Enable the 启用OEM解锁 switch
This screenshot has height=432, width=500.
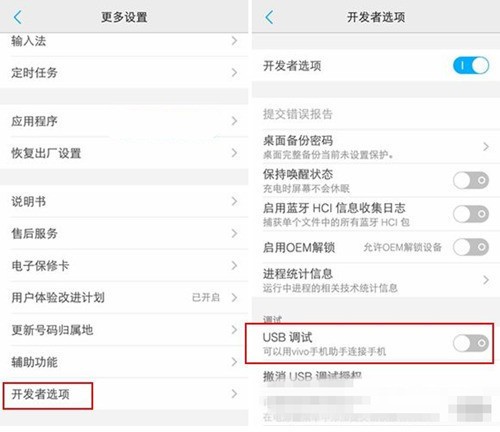coord(471,247)
